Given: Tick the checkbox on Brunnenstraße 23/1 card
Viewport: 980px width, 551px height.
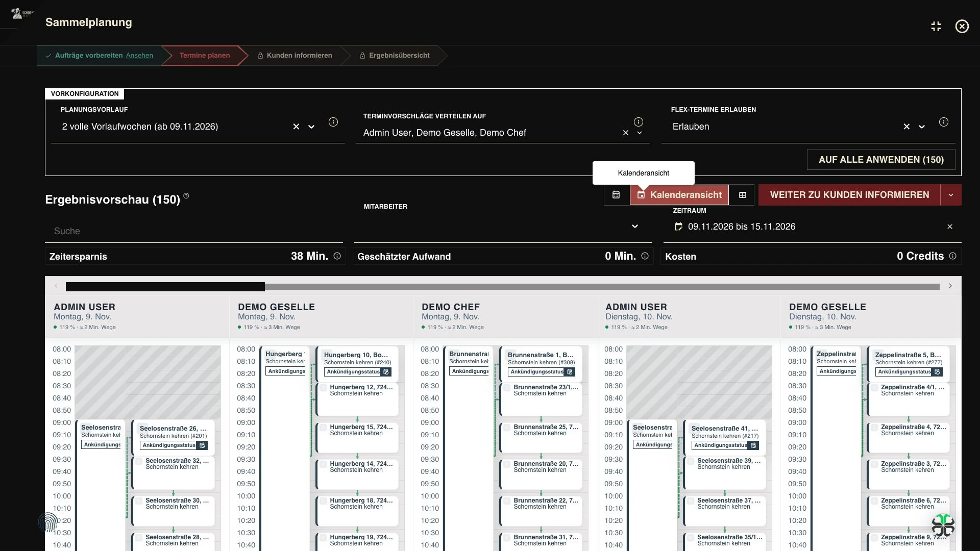Looking at the screenshot, I should coord(507,388).
